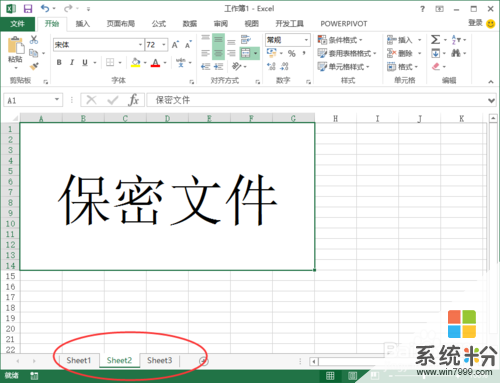Open the Font dialog launcher in 字体 group
The image size is (500, 383).
(192, 82)
